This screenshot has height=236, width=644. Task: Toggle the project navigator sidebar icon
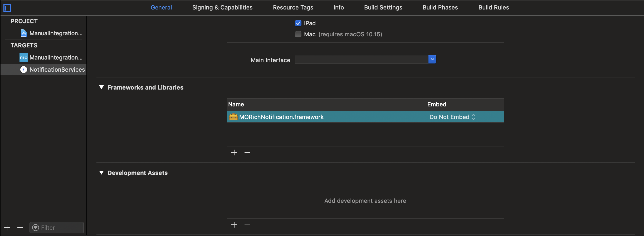7,8
